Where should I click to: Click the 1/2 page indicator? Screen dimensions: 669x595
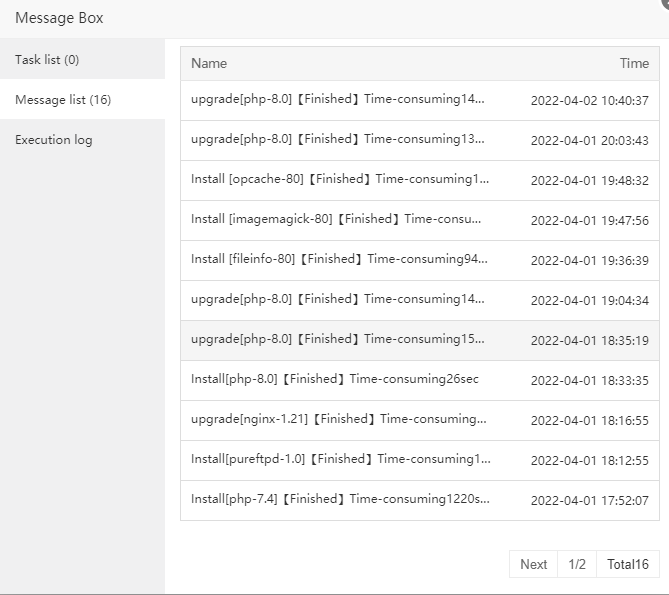[x=577, y=564]
